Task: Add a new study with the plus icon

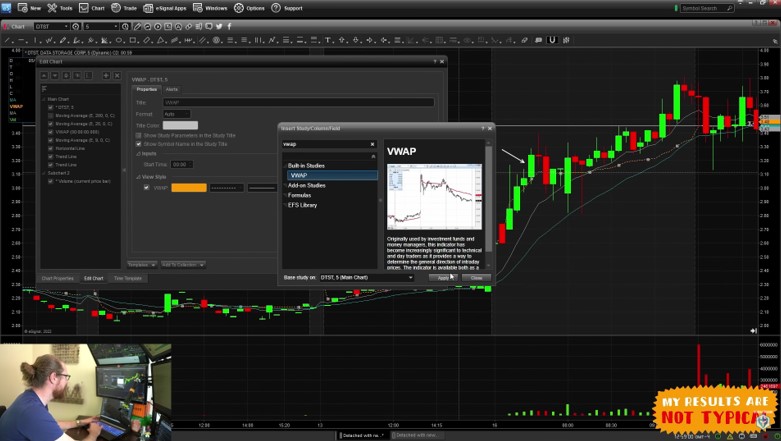Action: pos(106,75)
